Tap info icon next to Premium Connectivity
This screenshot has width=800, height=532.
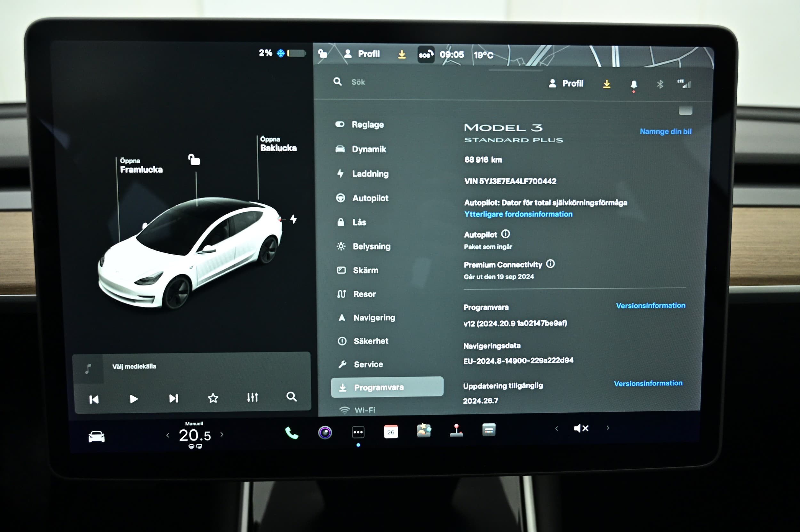pos(550,264)
